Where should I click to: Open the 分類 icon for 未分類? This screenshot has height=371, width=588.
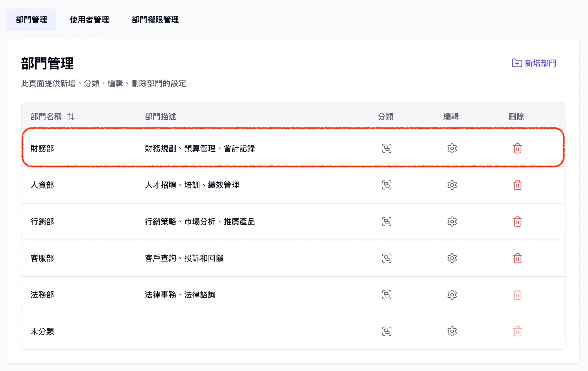(x=387, y=331)
